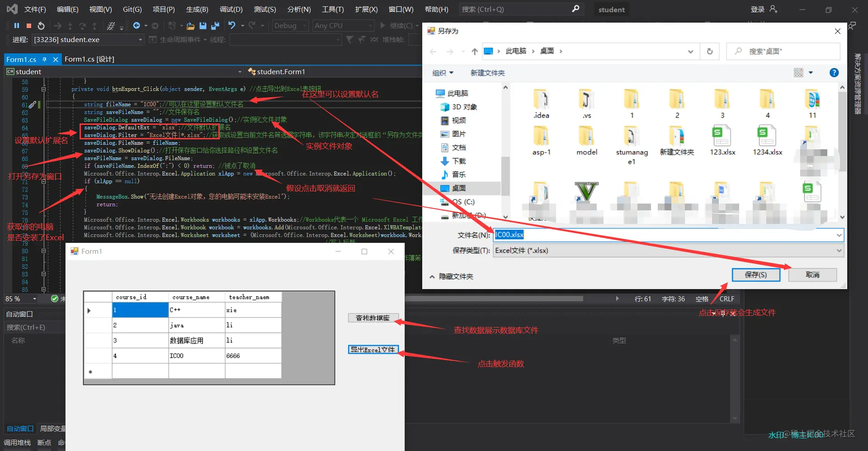868x451 pixels.
Task: Click the 6666 cell in the grid
Action: click(x=253, y=356)
